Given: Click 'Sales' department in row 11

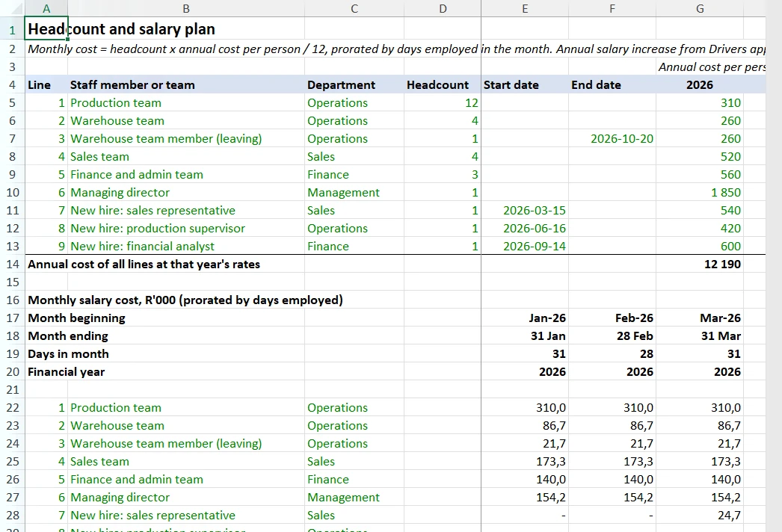Looking at the screenshot, I should tap(354, 211).
